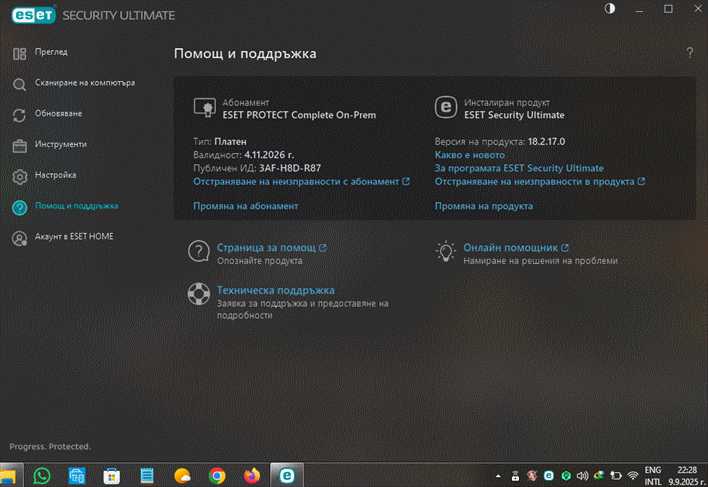Click the speech bubble help page icon
This screenshot has height=487, width=708.
(199, 251)
